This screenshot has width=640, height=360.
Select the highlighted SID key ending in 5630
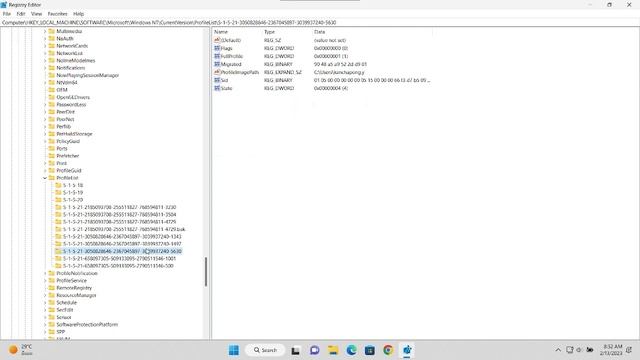[x=122, y=251]
